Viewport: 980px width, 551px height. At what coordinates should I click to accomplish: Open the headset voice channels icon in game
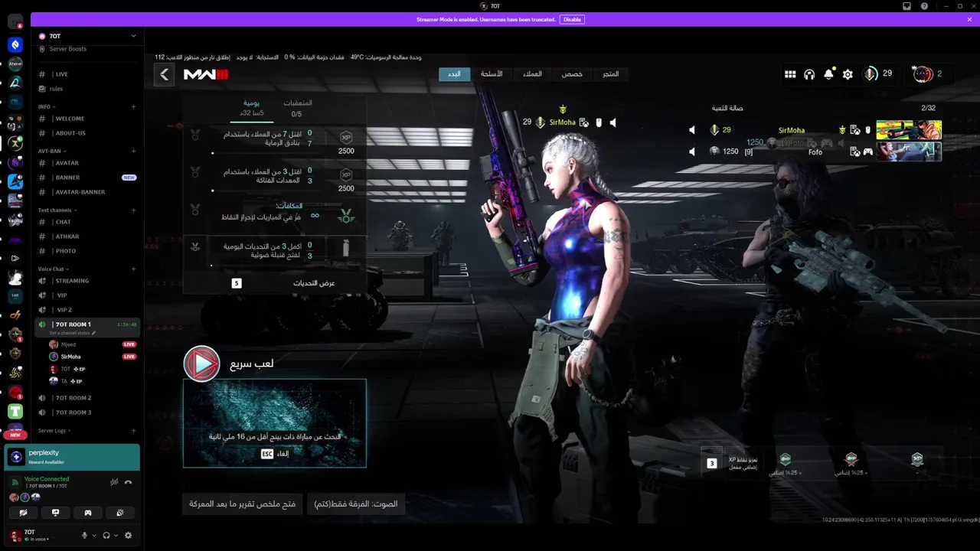click(x=809, y=74)
